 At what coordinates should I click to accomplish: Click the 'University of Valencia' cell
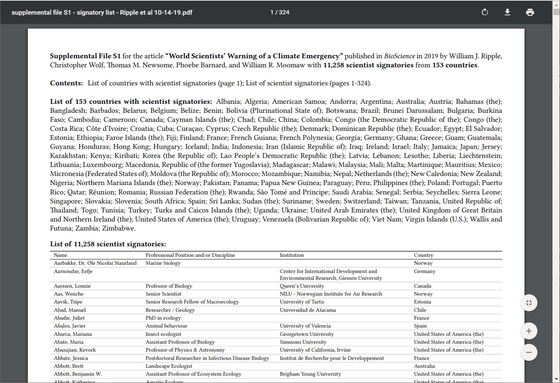(305, 326)
